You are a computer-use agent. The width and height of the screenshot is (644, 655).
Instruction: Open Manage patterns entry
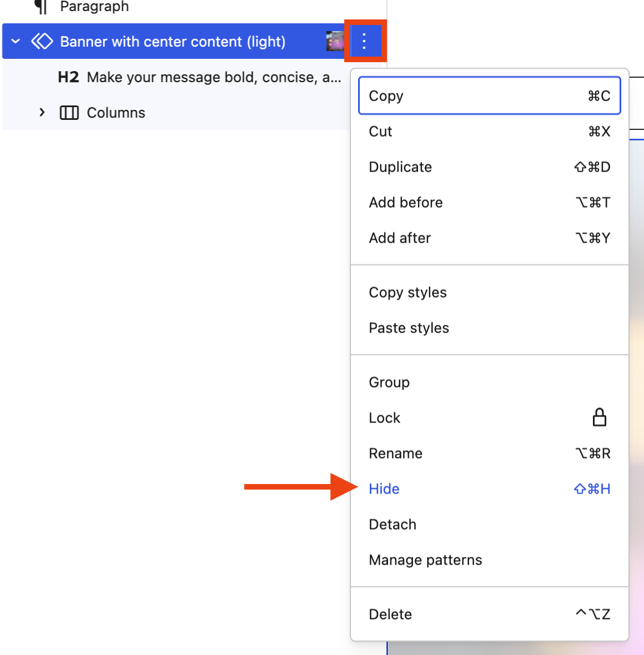point(489,560)
